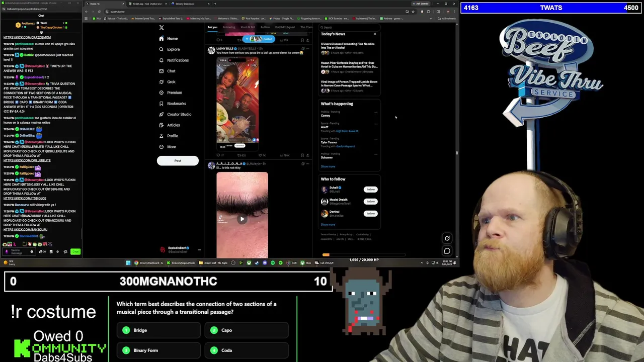Open Steam from the taskbar
Image resolution: width=644 pixels, height=362 pixels.
point(257,263)
